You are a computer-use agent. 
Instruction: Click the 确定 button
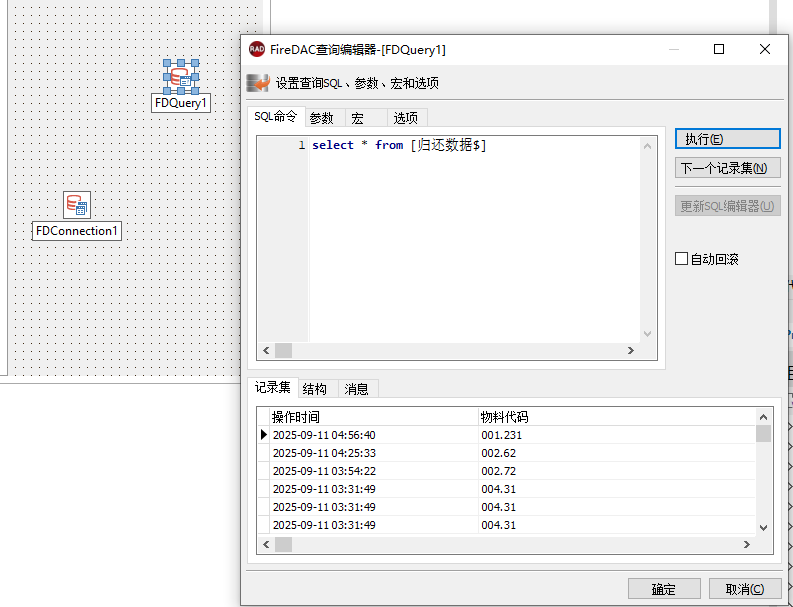664,589
